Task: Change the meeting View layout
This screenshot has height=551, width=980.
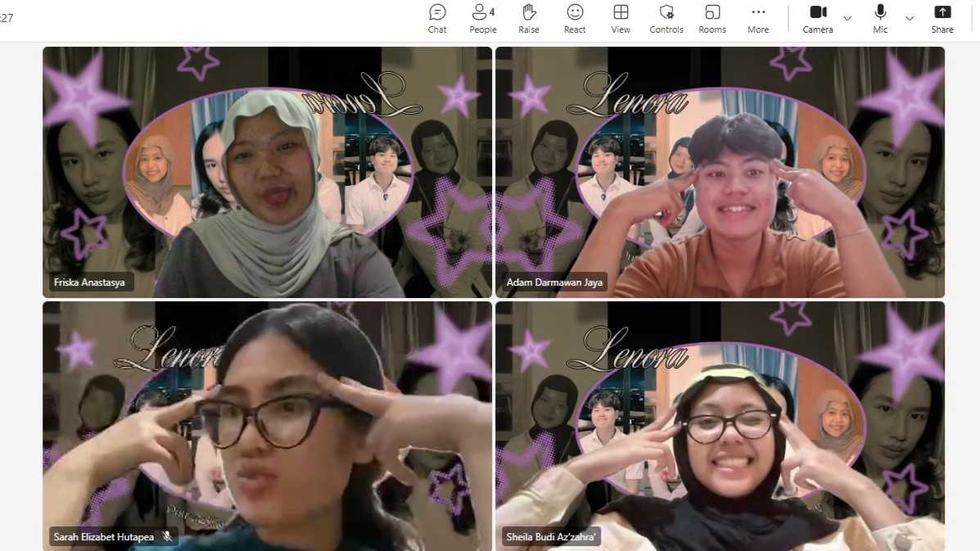Action: [621, 19]
